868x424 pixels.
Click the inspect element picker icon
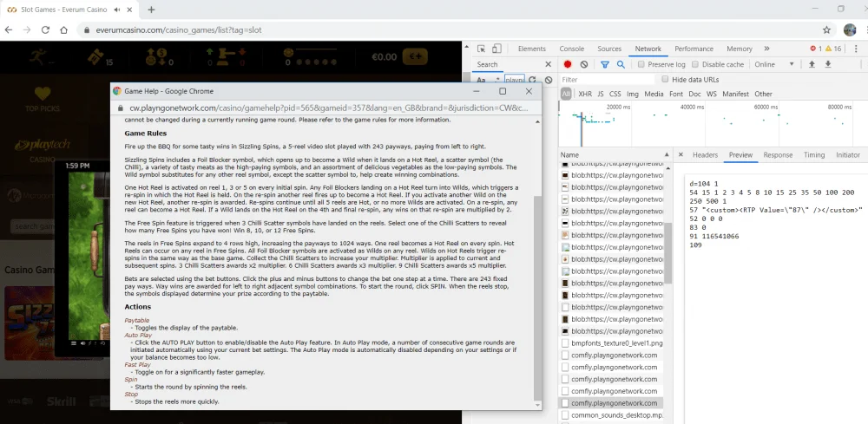[x=481, y=49]
